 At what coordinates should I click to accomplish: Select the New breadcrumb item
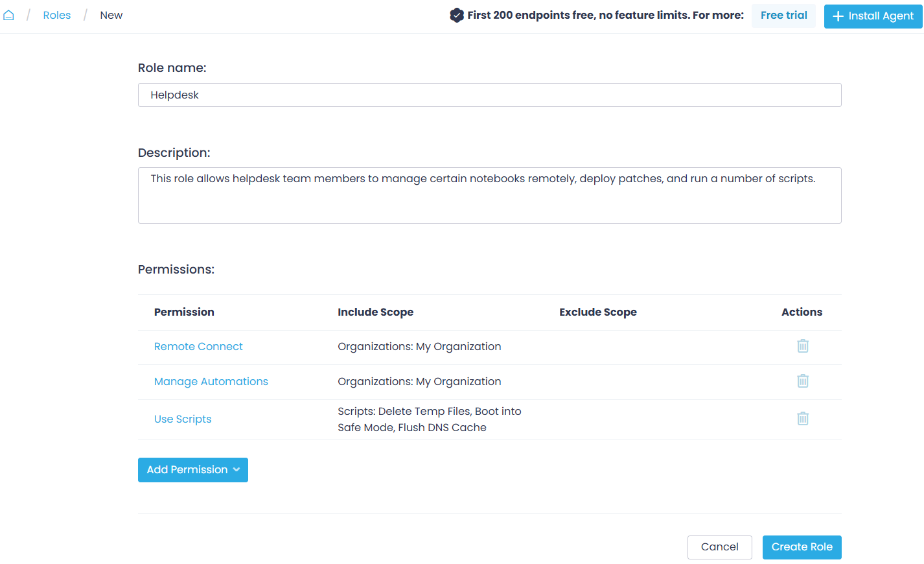pos(111,15)
